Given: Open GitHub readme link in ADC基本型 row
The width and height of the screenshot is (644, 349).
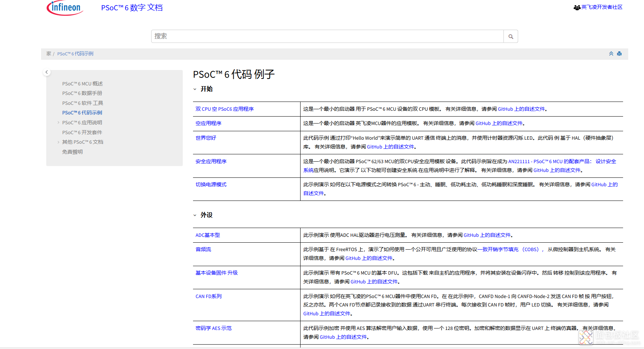Looking at the screenshot, I should click(x=487, y=235).
